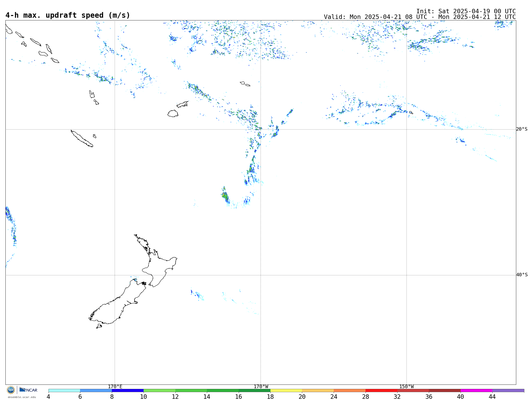Click the colorbar tick label '10'

coord(144,397)
